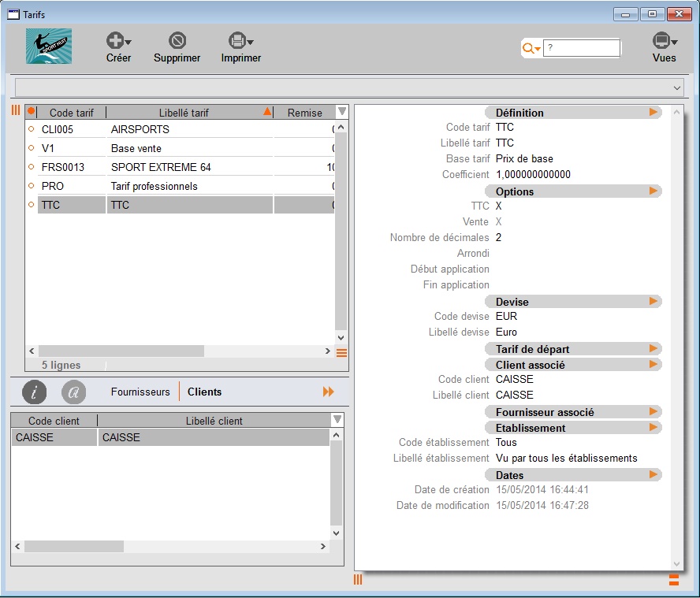Click the round info i icon
Viewport: 700px width, 598px height.
[35, 392]
